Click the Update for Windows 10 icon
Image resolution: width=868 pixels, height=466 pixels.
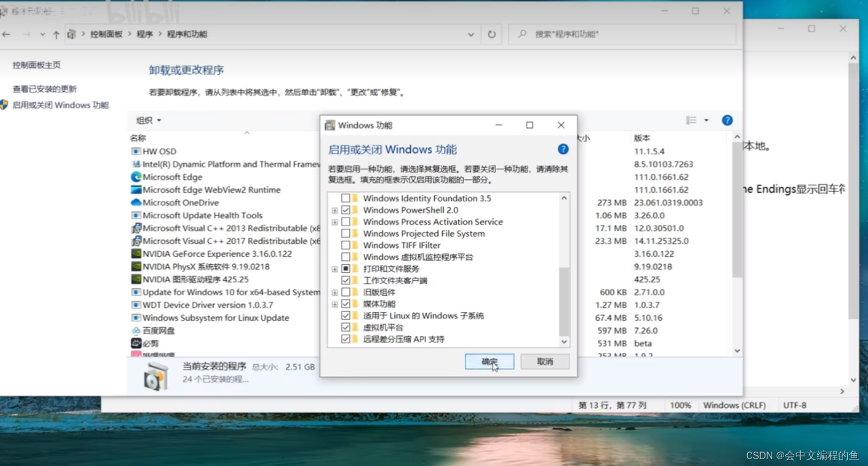[x=136, y=292]
